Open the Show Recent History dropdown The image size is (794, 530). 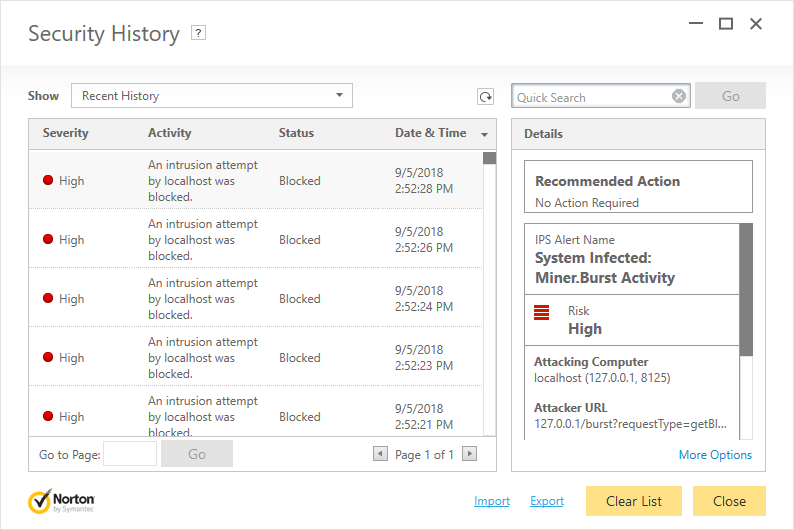pos(212,96)
